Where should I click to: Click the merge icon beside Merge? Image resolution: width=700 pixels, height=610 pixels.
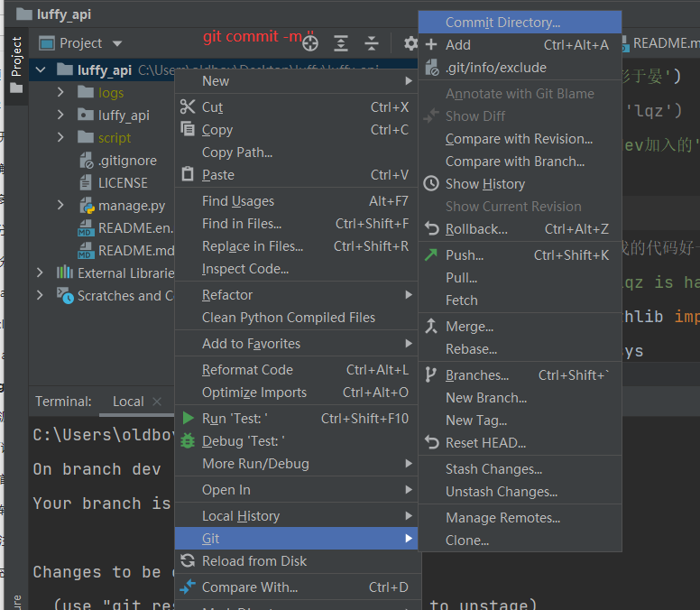(431, 326)
